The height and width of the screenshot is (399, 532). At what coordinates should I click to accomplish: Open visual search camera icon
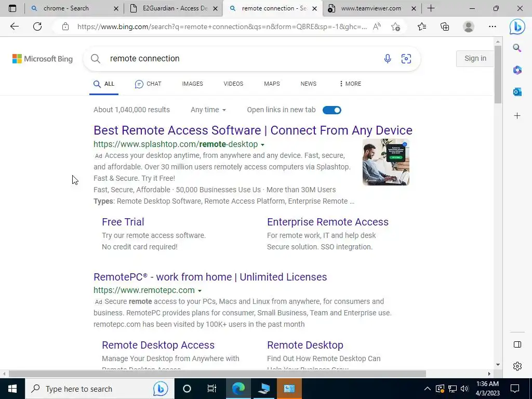click(x=406, y=59)
